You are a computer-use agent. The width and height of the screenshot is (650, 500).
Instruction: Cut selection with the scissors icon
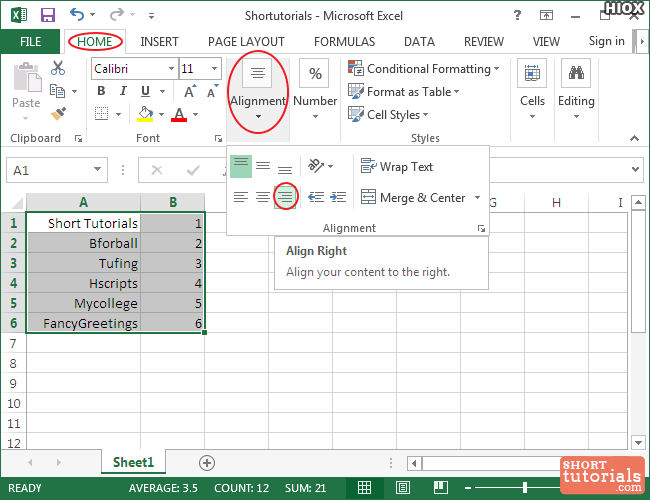pos(58,68)
